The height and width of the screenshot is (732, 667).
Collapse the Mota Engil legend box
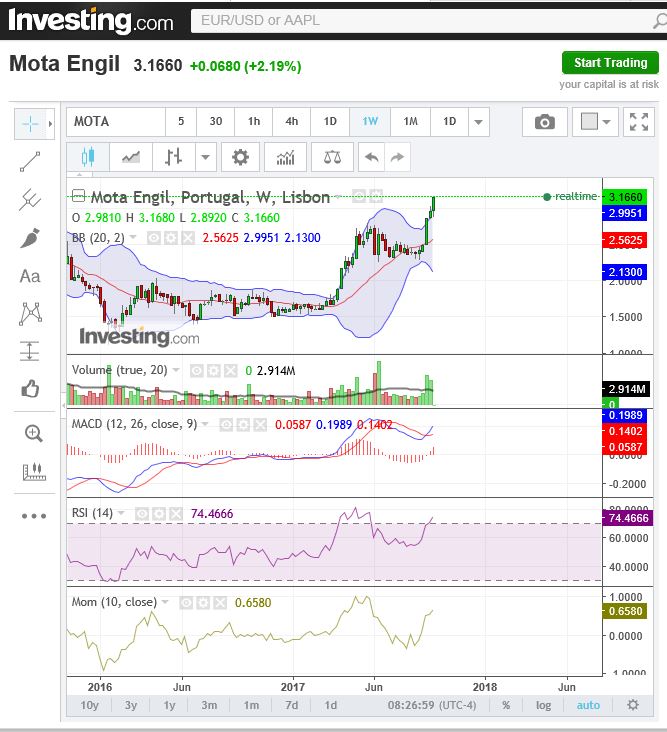[x=78, y=196]
